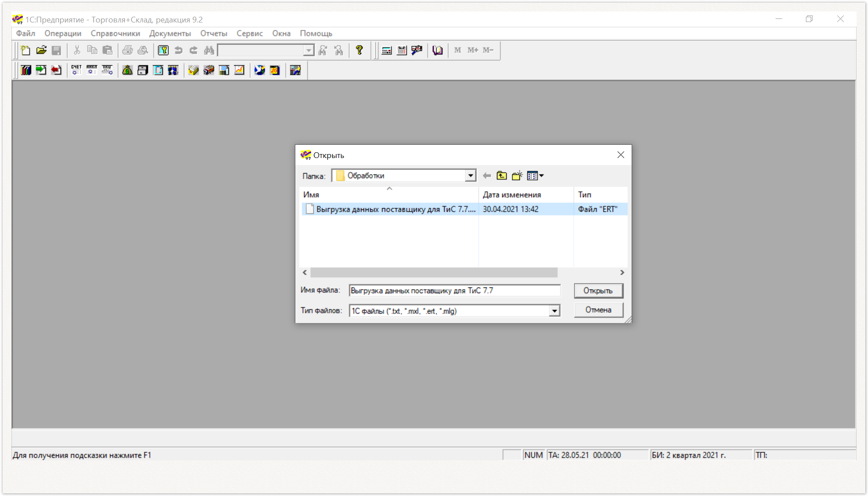Click the yellow question mark Help icon
The height and width of the screenshot is (496, 868).
pos(360,50)
